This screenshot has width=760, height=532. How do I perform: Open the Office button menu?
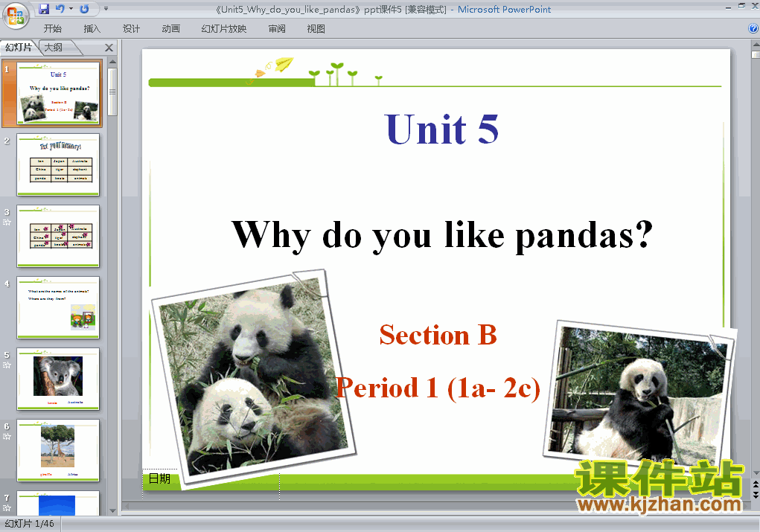click(16, 16)
